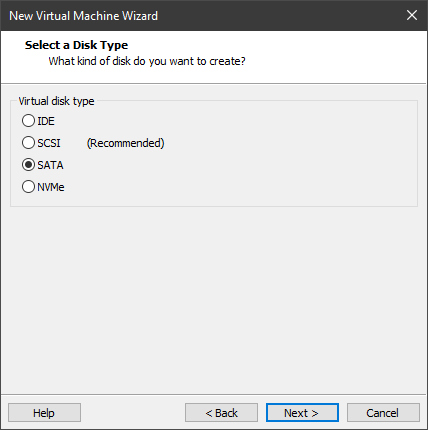The height and width of the screenshot is (430, 428).
Task: Select the IDE radio button
Action: click(28, 121)
